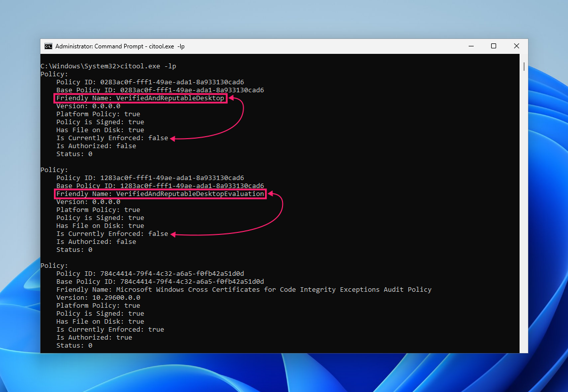Select Base Policy ID 0283ac0f line
The width and height of the screenshot is (568, 392).
pos(160,90)
